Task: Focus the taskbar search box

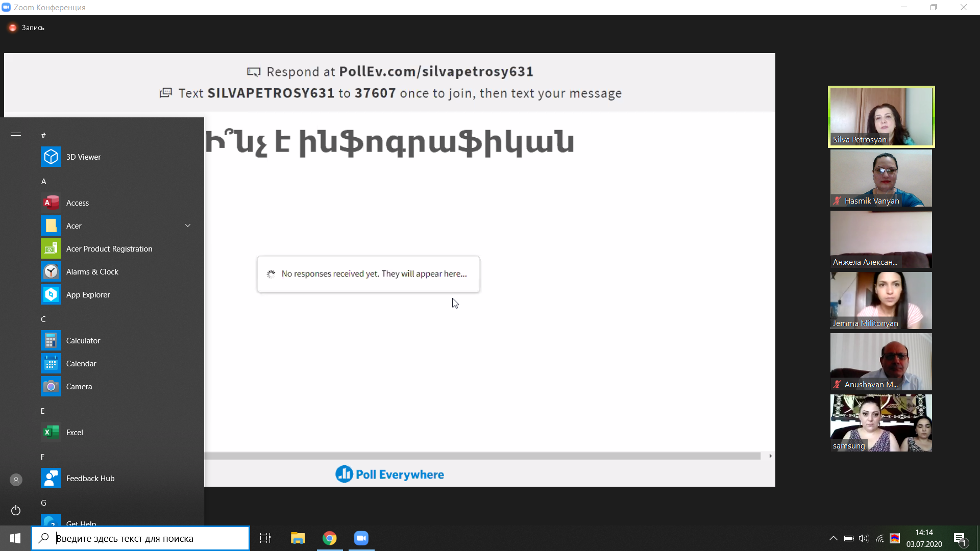Action: 140,538
